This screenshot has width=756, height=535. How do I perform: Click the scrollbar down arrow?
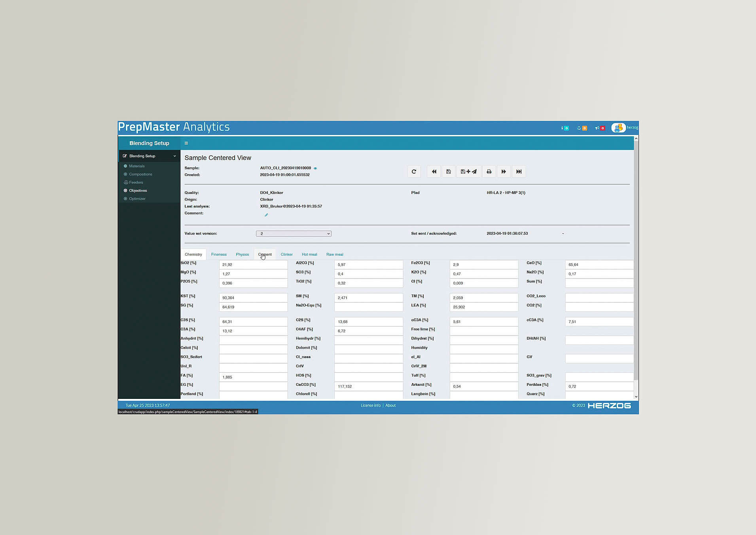coord(636,397)
